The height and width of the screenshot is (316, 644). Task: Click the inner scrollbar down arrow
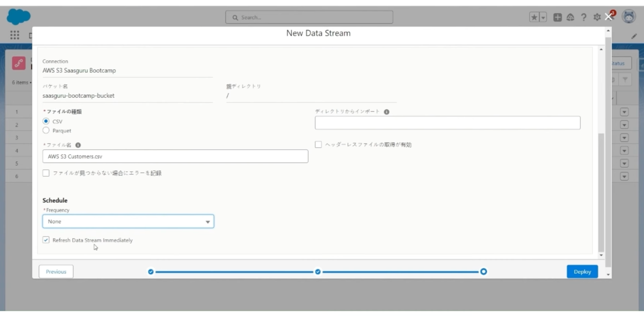tap(601, 255)
